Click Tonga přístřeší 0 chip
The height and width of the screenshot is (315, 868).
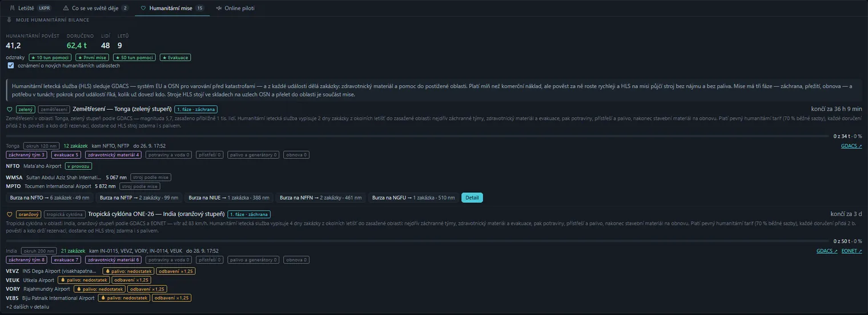point(210,155)
